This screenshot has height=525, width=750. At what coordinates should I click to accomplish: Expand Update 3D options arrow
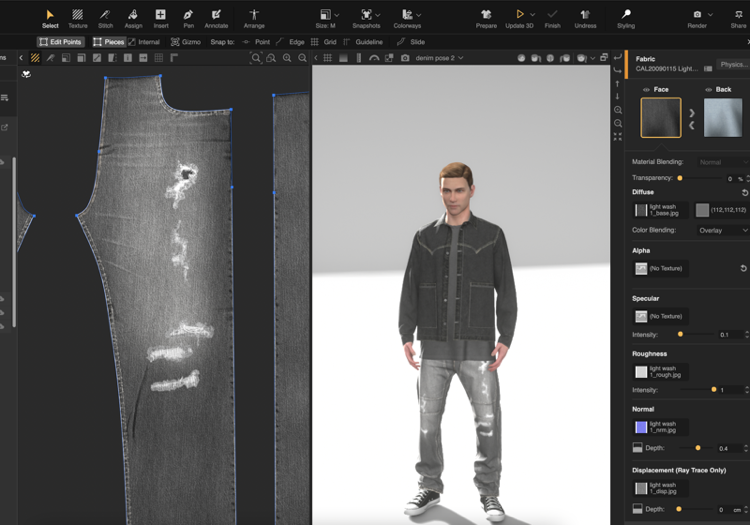click(532, 15)
